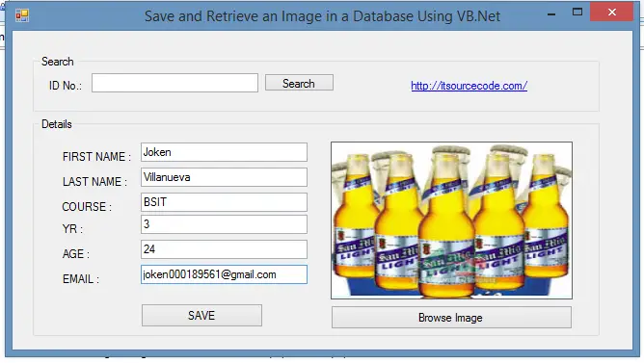Click the ID No. search input field
644x363 pixels.
point(174,83)
